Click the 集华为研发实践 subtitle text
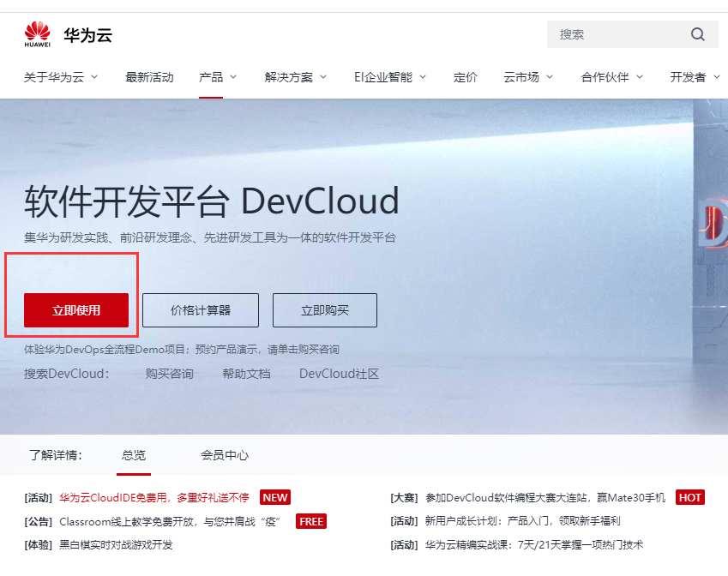This screenshot has height=576, width=728. click(210, 237)
